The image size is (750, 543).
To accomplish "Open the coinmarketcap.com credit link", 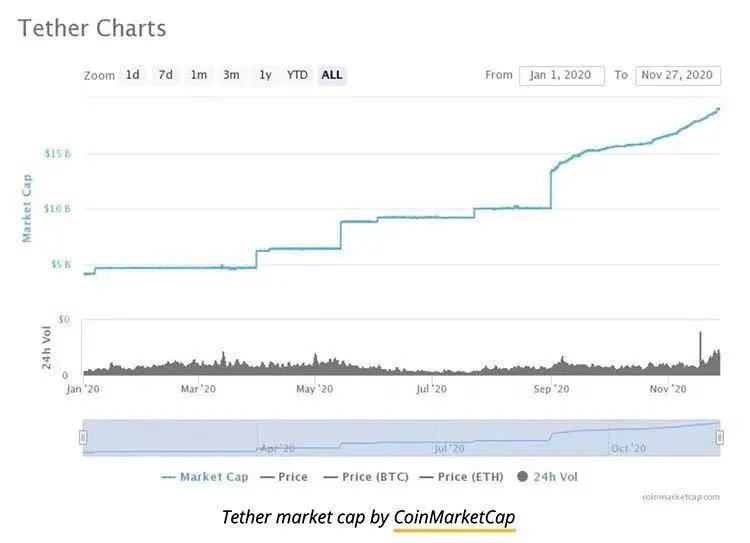I will pyautogui.click(x=682, y=496).
